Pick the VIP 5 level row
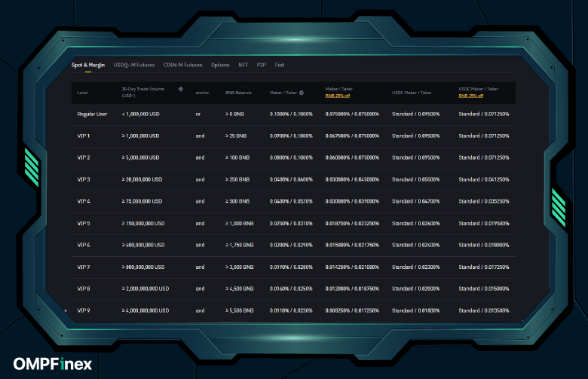This screenshot has width=588, height=379. click(83, 223)
